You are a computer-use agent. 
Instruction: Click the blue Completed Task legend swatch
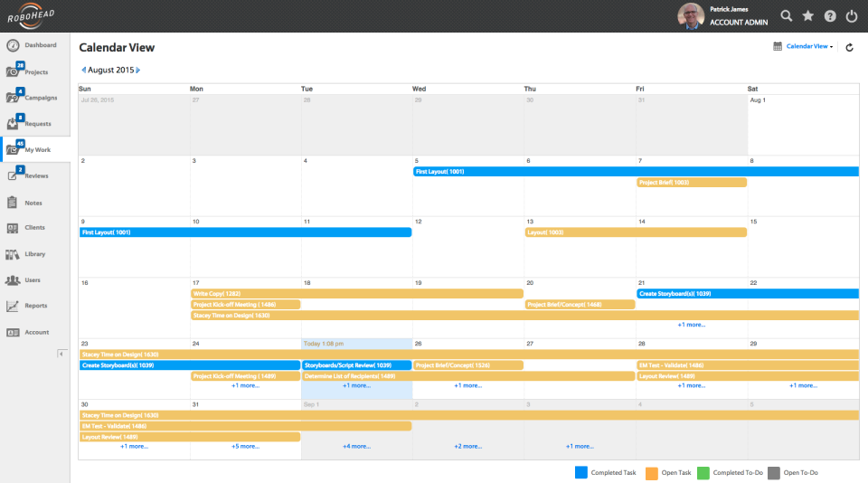pos(581,472)
